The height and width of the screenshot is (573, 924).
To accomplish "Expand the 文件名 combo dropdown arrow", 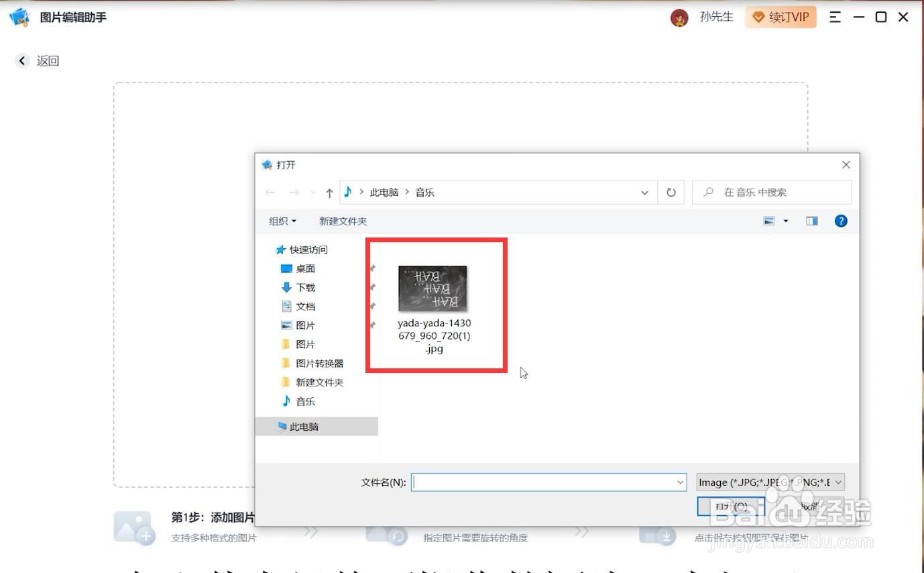I will tap(681, 482).
